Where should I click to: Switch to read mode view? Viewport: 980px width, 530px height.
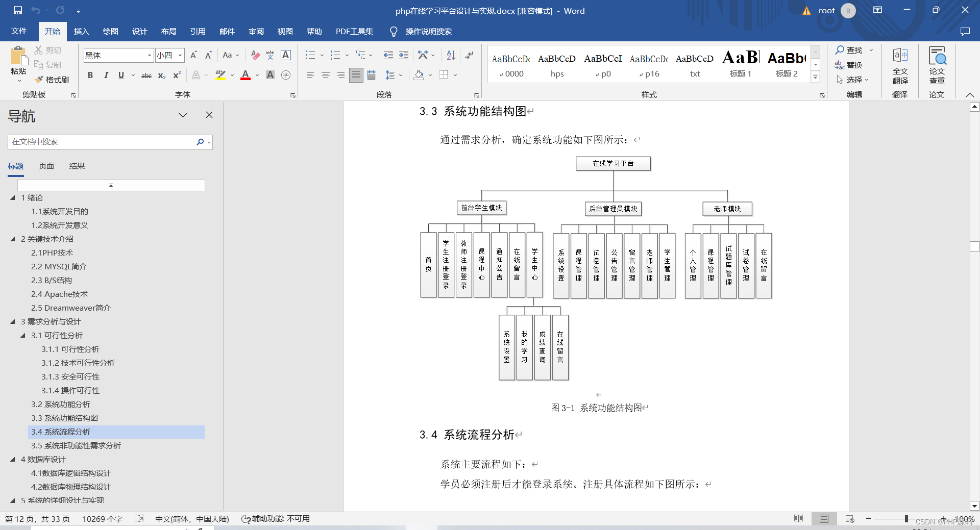pos(799,519)
